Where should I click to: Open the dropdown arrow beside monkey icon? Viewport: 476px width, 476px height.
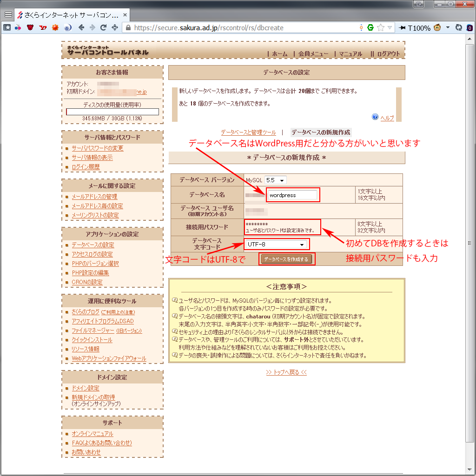(x=448, y=27)
